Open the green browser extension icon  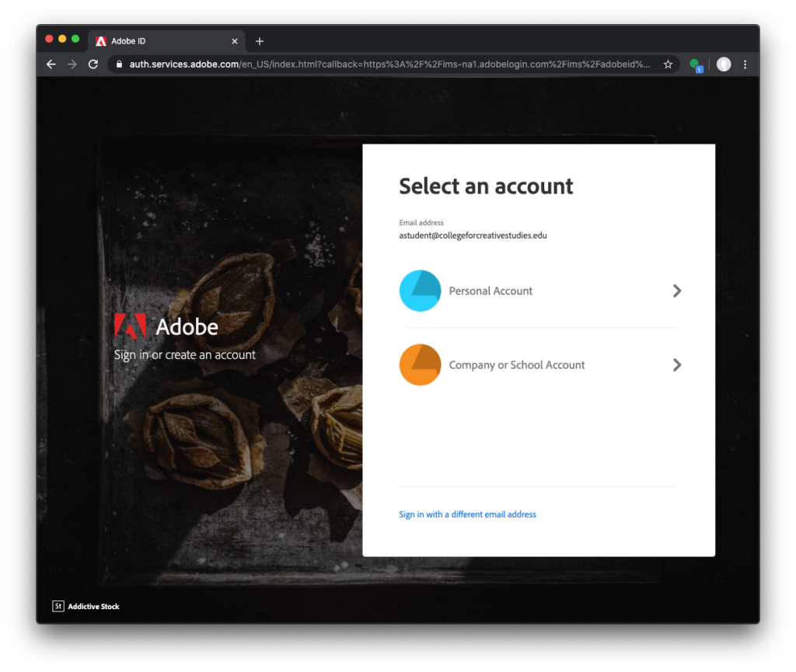695,64
